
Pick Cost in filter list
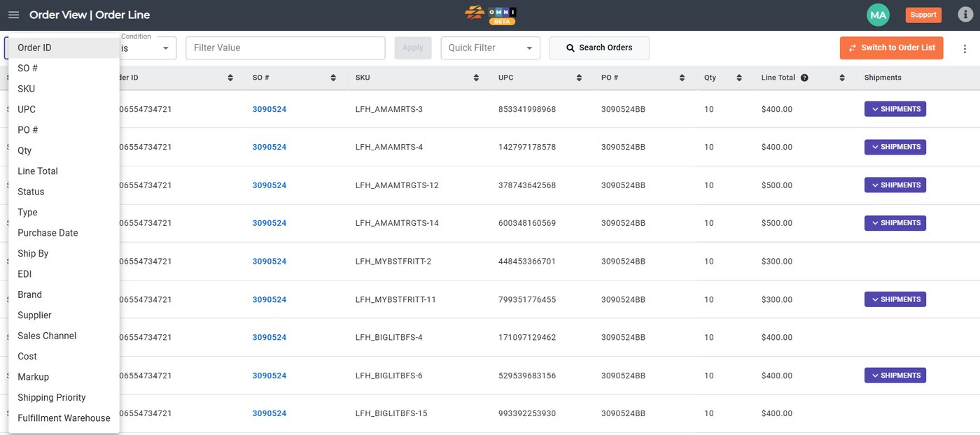[64, 357]
